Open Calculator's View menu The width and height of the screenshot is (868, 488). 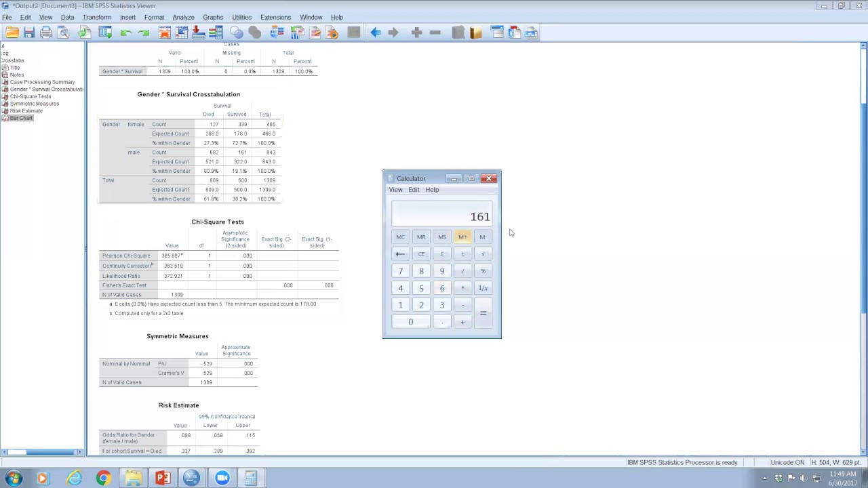[395, 190]
